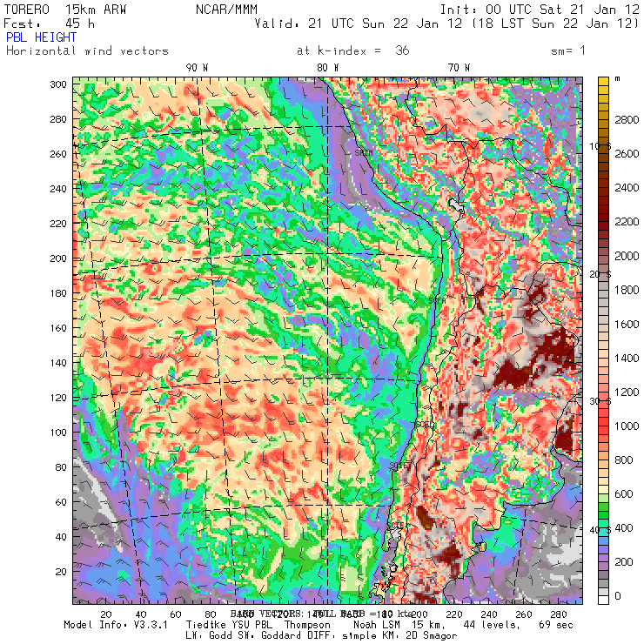This screenshot has width=644, height=644.
Task: Click the colorbar unit label "m"
Action: tap(617, 79)
